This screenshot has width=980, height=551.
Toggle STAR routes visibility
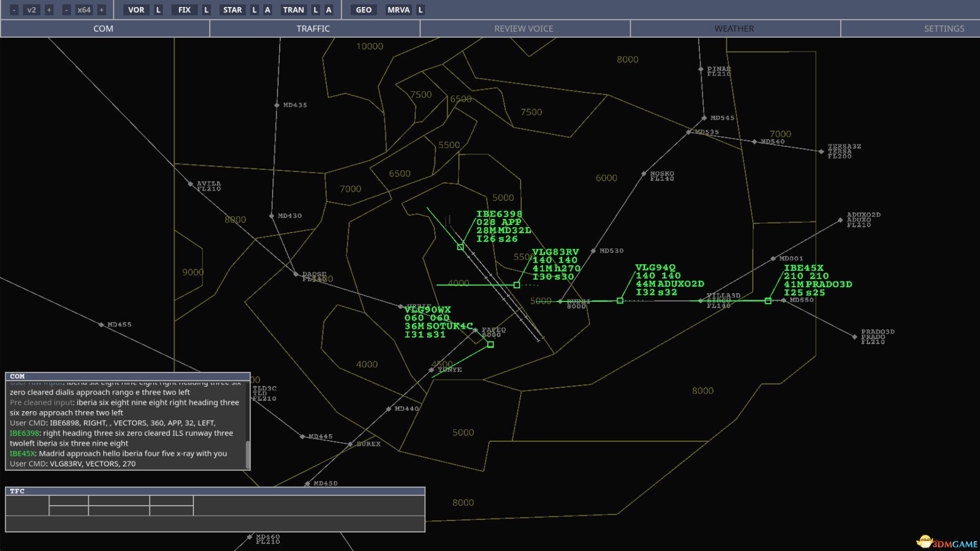click(233, 9)
